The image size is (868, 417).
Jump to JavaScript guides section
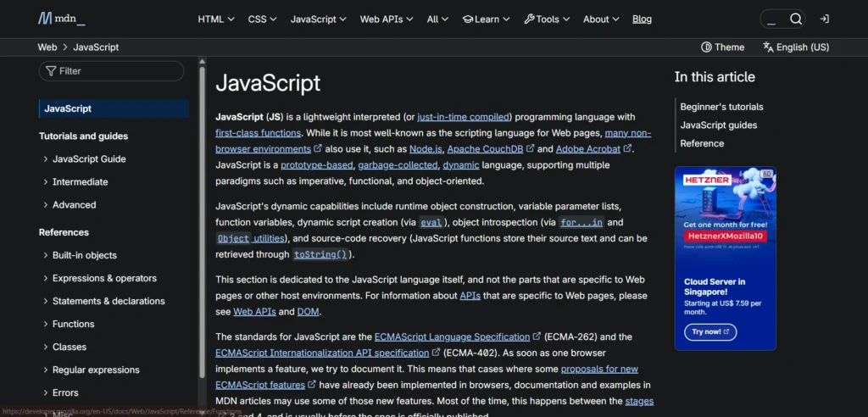point(719,125)
